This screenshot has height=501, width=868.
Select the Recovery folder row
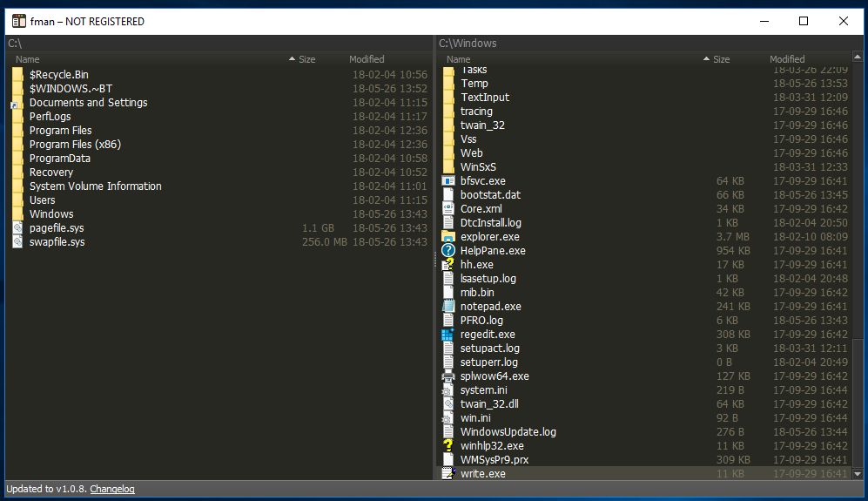[x=219, y=172]
